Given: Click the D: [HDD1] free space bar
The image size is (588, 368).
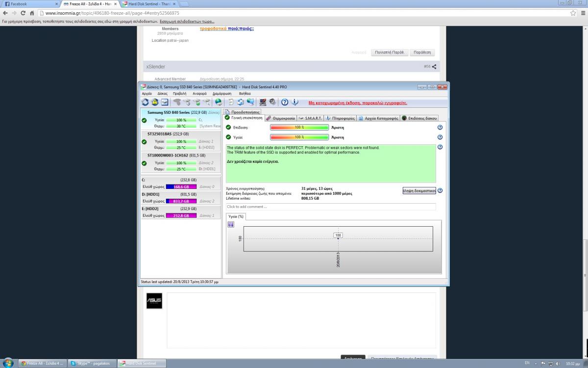Looking at the screenshot, I should pyautogui.click(x=181, y=201).
